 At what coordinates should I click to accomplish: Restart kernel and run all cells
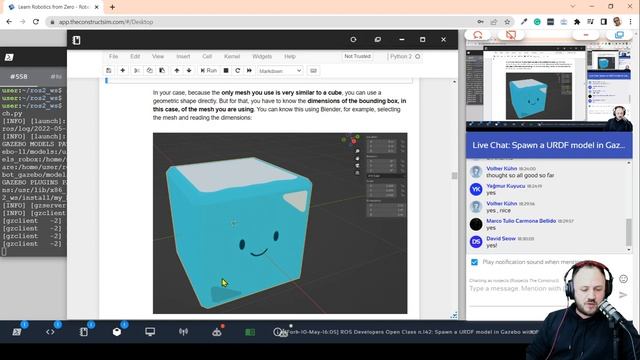click(x=249, y=71)
